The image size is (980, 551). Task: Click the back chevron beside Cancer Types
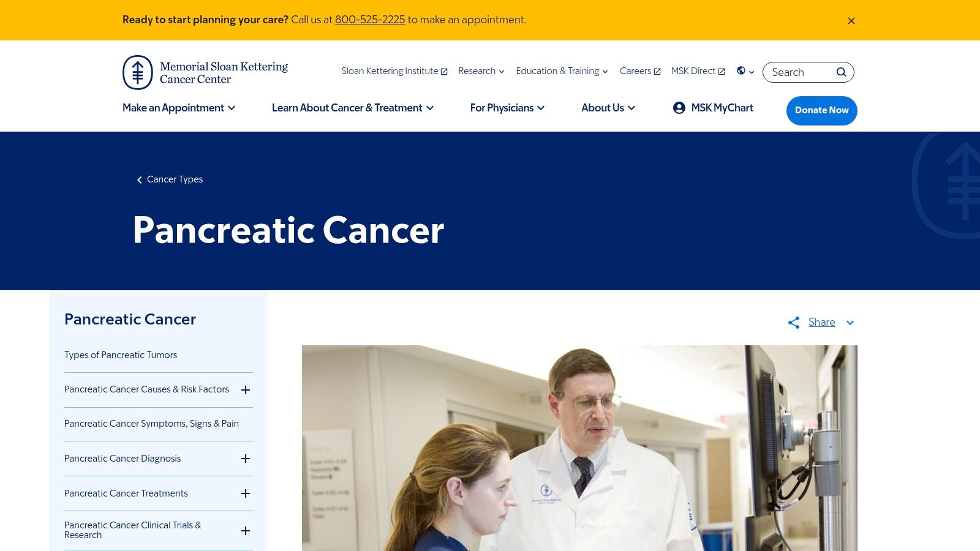tap(140, 179)
